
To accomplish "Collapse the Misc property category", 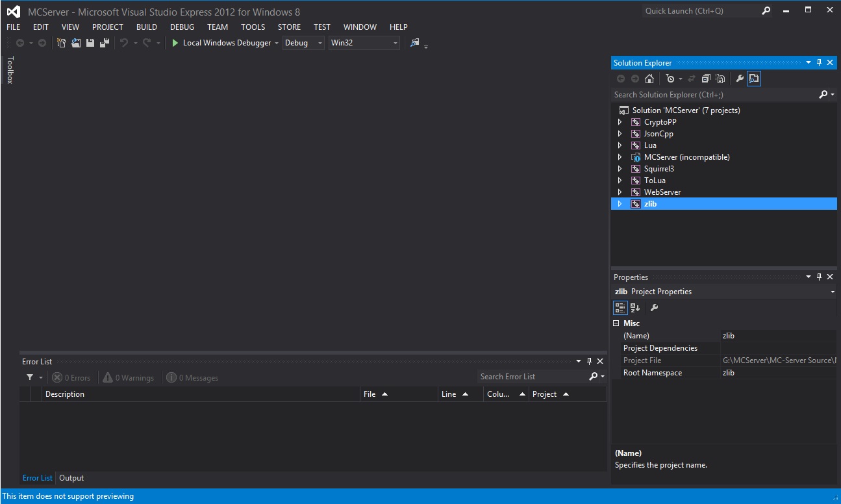I will point(616,323).
